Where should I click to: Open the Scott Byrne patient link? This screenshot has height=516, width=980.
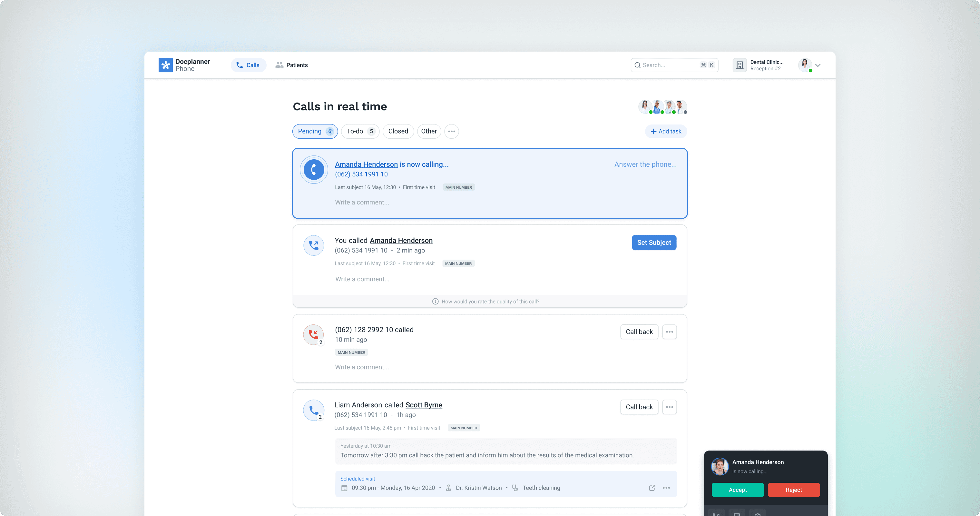tap(423, 405)
